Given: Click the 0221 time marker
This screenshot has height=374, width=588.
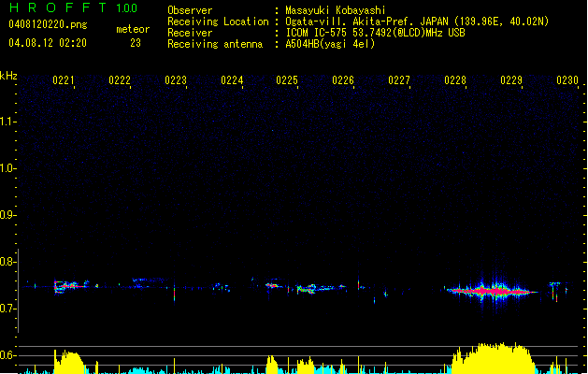Looking at the screenshot, I should point(63,80).
